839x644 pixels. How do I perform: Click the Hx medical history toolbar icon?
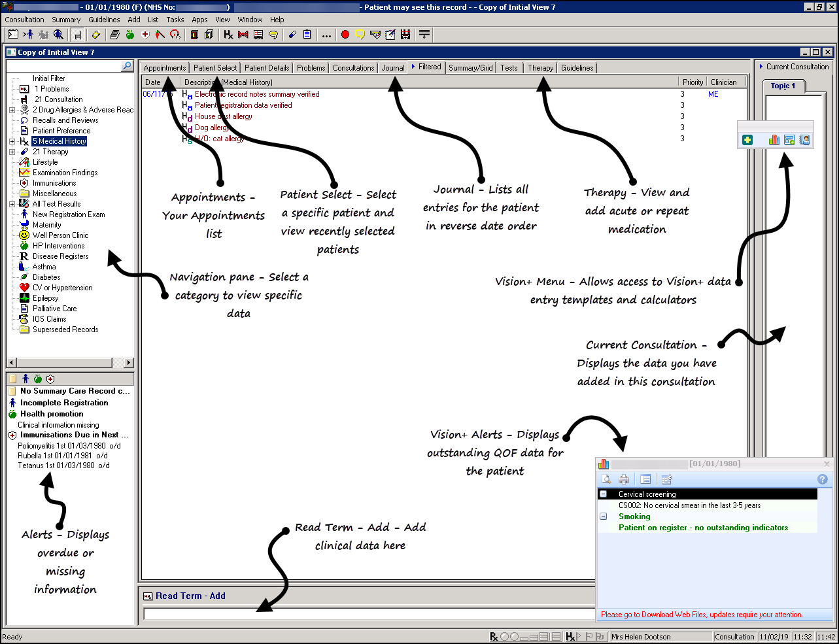pyautogui.click(x=228, y=35)
